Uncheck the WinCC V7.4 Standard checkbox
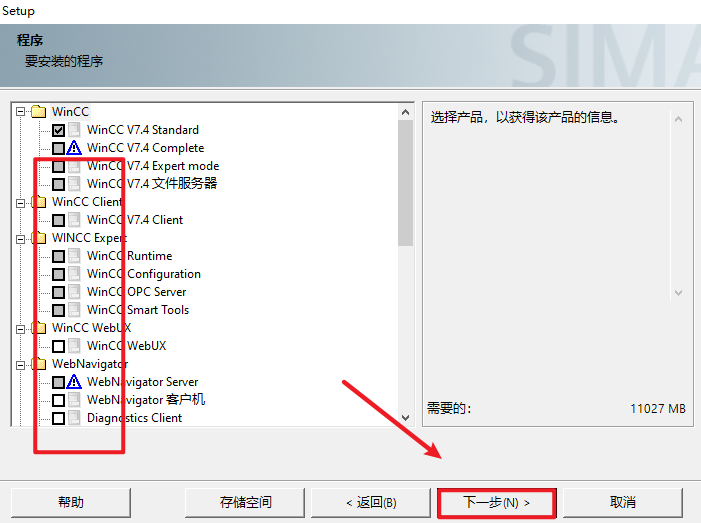The width and height of the screenshot is (701, 523). pos(59,130)
